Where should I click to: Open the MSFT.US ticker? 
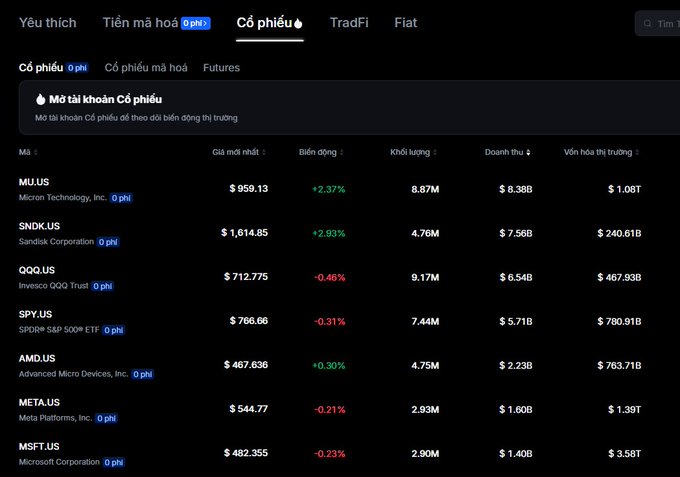tap(39, 447)
